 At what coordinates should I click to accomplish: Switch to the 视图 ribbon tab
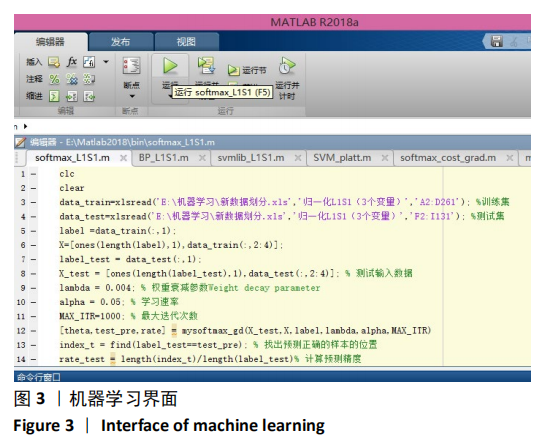click(186, 42)
